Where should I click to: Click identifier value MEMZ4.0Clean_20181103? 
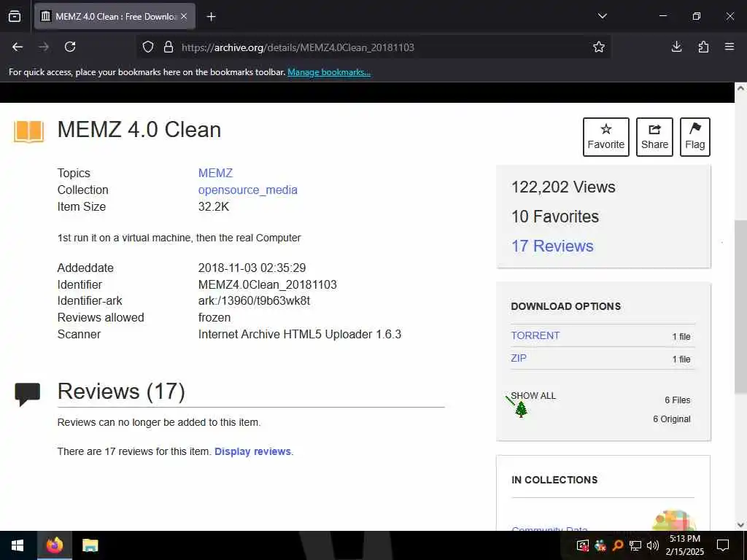[267, 284]
